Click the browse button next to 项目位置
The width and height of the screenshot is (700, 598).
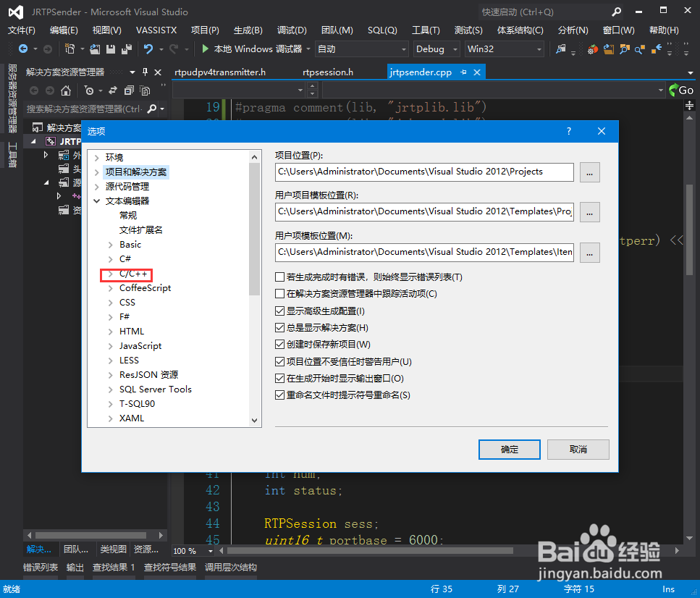(x=590, y=172)
